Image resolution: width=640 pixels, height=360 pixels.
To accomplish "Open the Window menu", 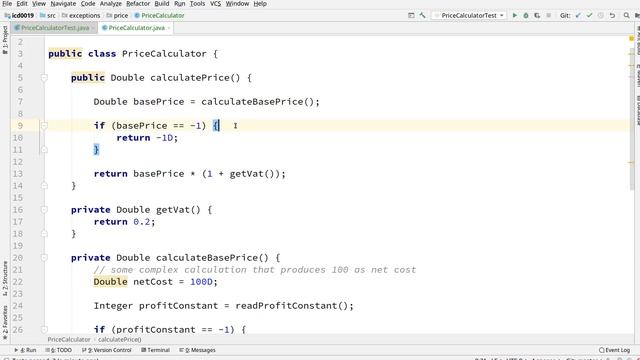I will (237, 4).
